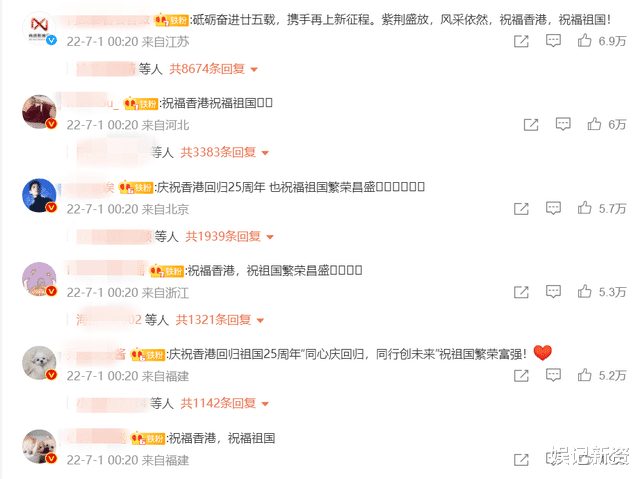The height and width of the screenshot is (479, 640).
Task: Expand the 共1939条回复 replies
Action: [229, 236]
